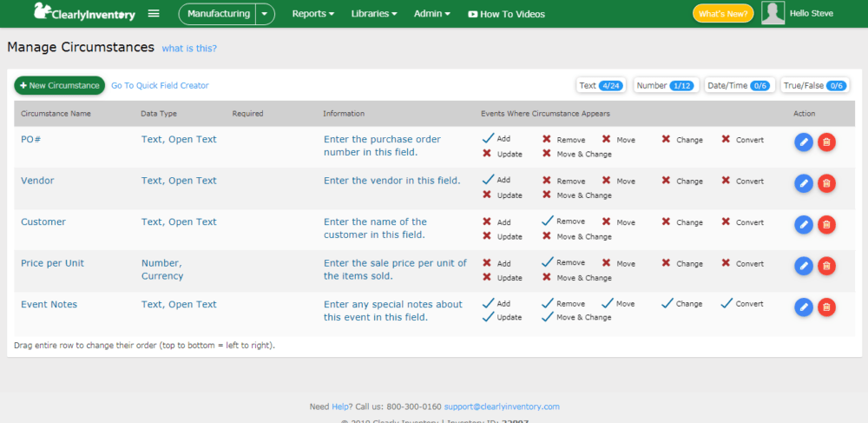Delete the Price per Unit circumstance
868x423 pixels.
point(826,267)
